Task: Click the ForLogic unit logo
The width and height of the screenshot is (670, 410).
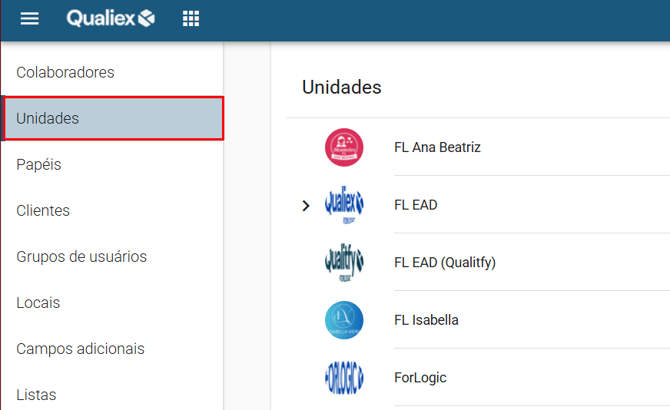Action: tap(344, 378)
